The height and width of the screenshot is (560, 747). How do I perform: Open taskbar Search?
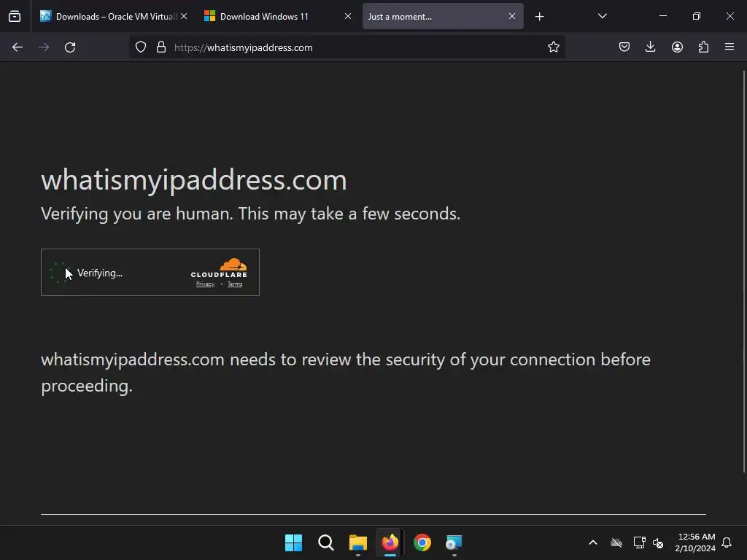326,542
